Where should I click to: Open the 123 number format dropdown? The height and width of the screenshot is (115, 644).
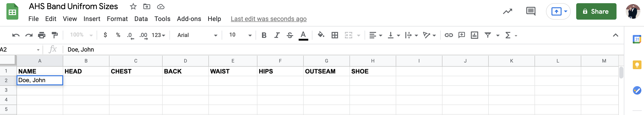158,35
